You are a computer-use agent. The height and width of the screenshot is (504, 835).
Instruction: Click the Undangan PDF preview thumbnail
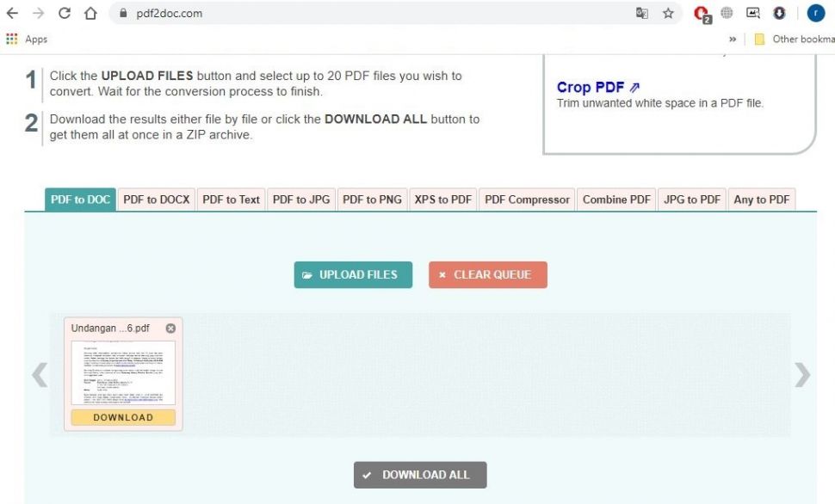[123, 373]
